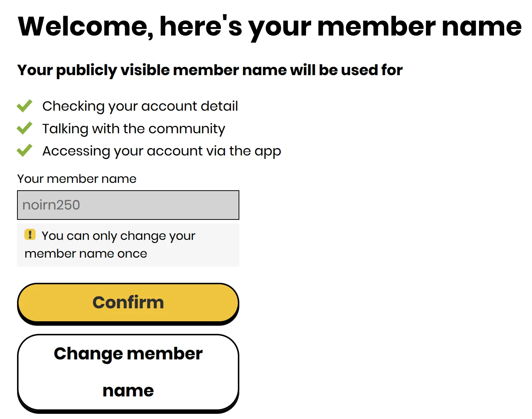
Task: Click the Talking with the community text
Action: [134, 128]
